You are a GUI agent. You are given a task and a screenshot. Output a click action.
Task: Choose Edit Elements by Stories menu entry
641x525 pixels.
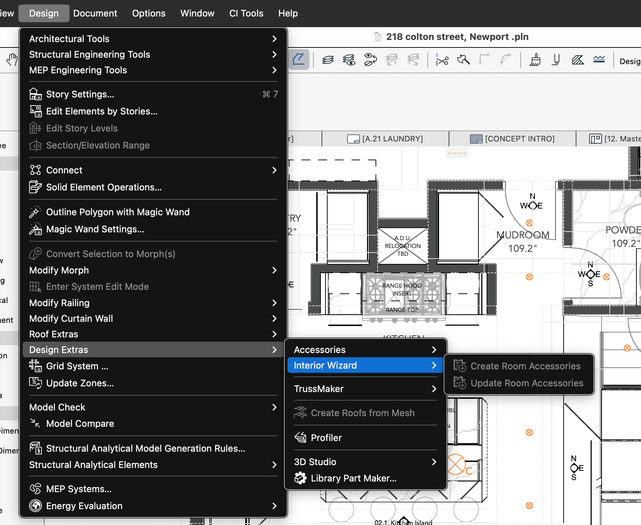point(101,111)
